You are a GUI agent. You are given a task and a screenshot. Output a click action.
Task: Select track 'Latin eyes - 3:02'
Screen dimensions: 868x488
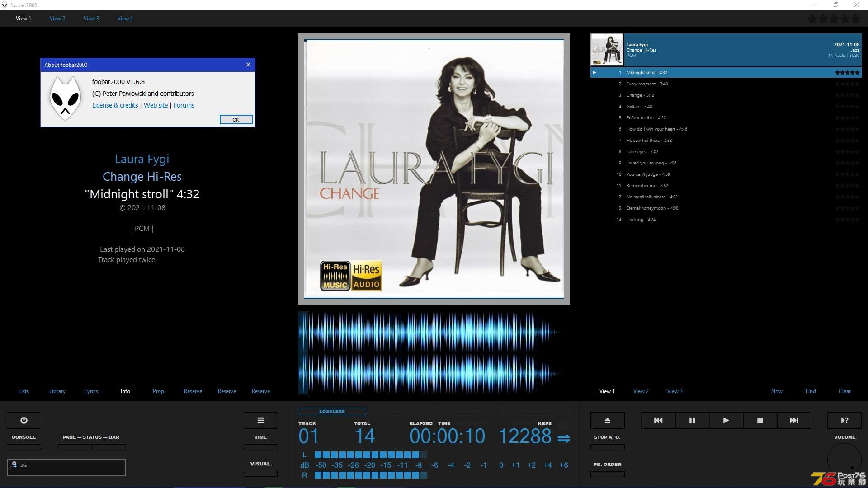click(726, 152)
